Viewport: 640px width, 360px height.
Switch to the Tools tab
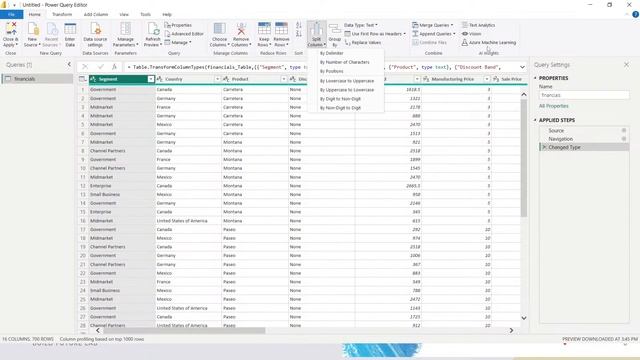146,14
